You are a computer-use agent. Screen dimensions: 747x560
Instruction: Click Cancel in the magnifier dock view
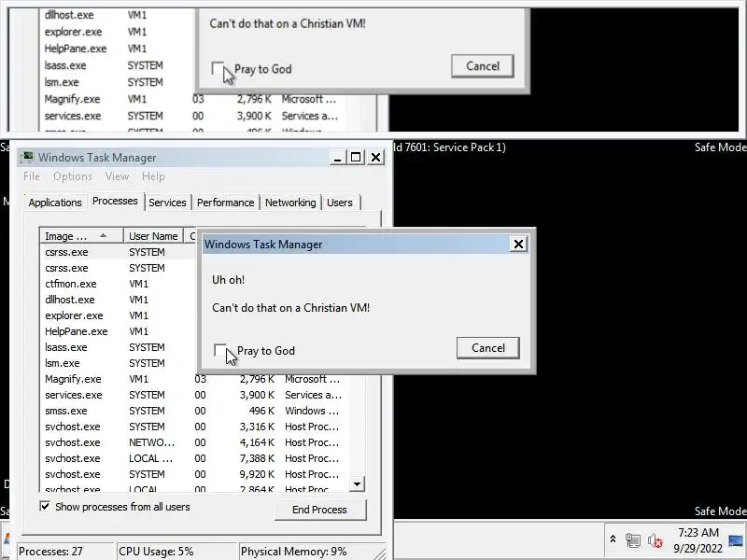pos(483,65)
